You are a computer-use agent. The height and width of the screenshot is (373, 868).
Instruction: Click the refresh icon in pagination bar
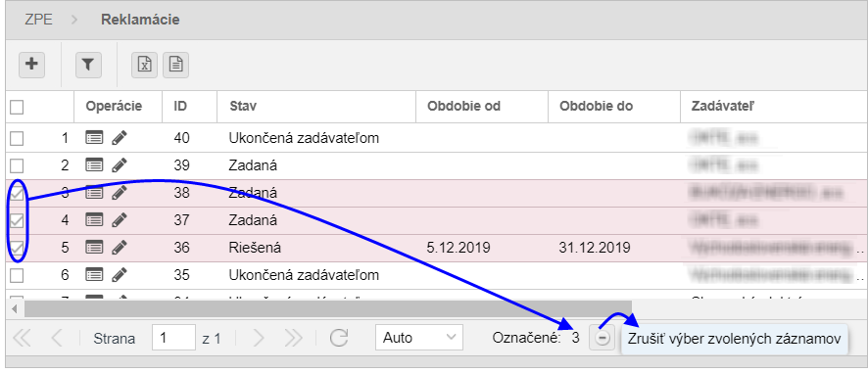pos(339,338)
